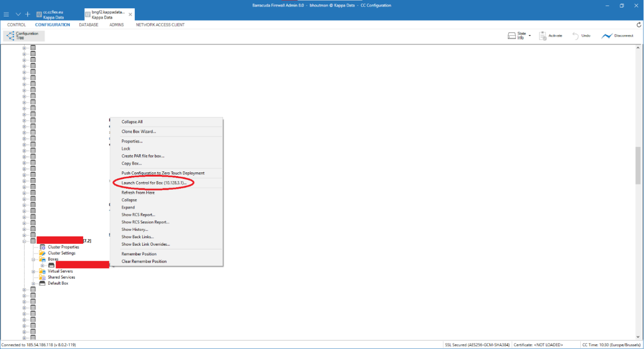Select the Cluster Properties tree label

(64, 247)
